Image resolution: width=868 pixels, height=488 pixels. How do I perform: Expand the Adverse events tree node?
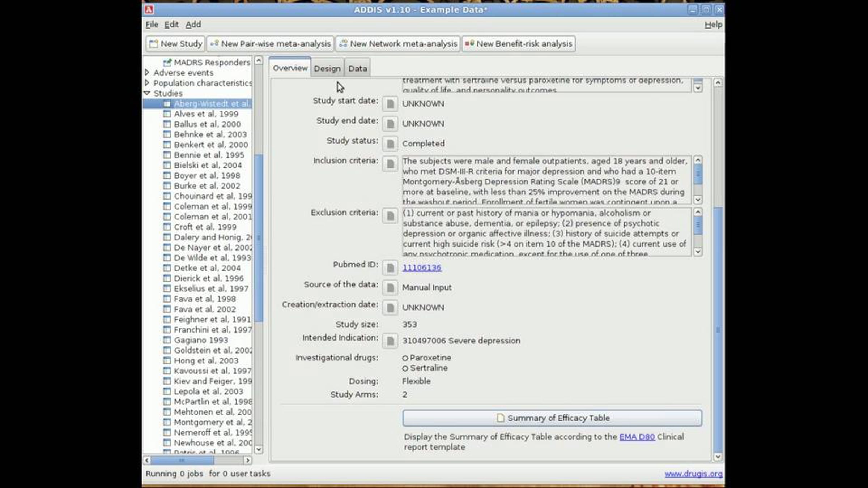point(147,73)
